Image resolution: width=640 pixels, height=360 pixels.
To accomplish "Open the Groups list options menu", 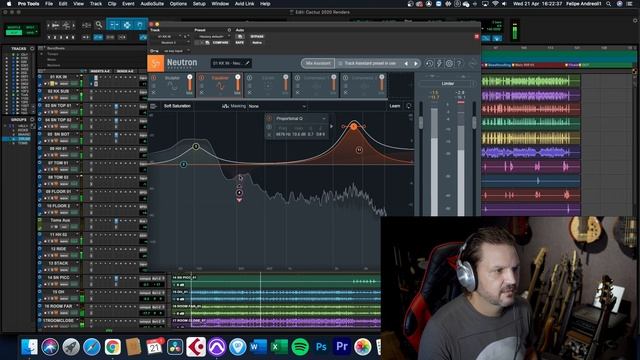I will [32, 120].
